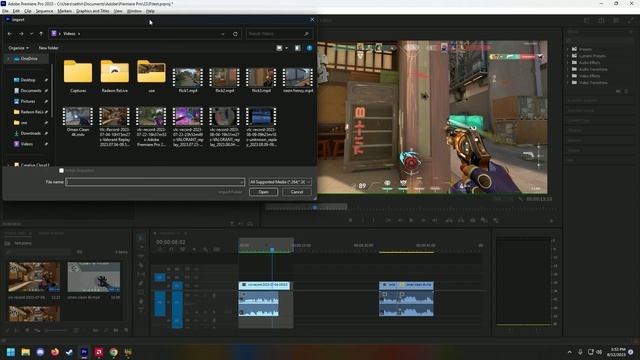Select Omen Clean 4K video file
The width and height of the screenshot is (640, 360).
[78, 122]
